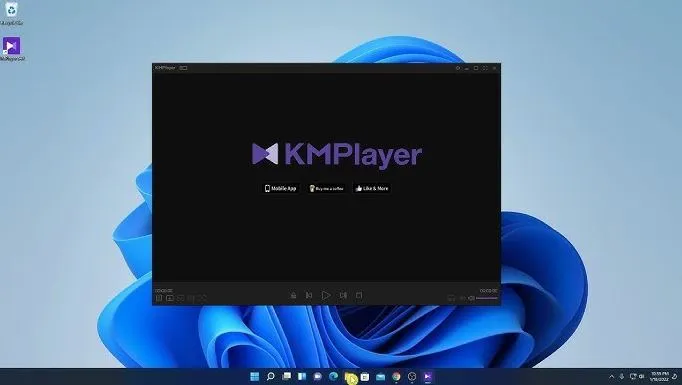Click Like & More button
This screenshot has height=385, width=682.
pyautogui.click(x=371, y=188)
